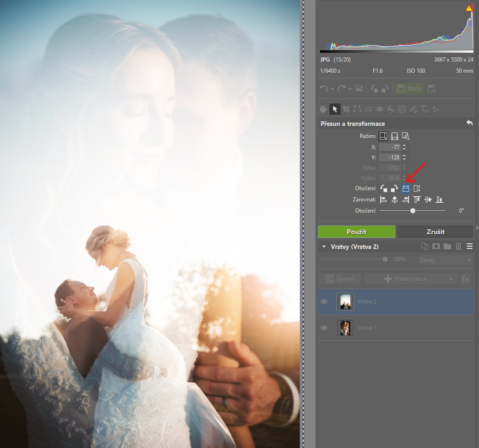Click the flip horizontally icon
This screenshot has height=448, width=479.
pyautogui.click(x=405, y=188)
